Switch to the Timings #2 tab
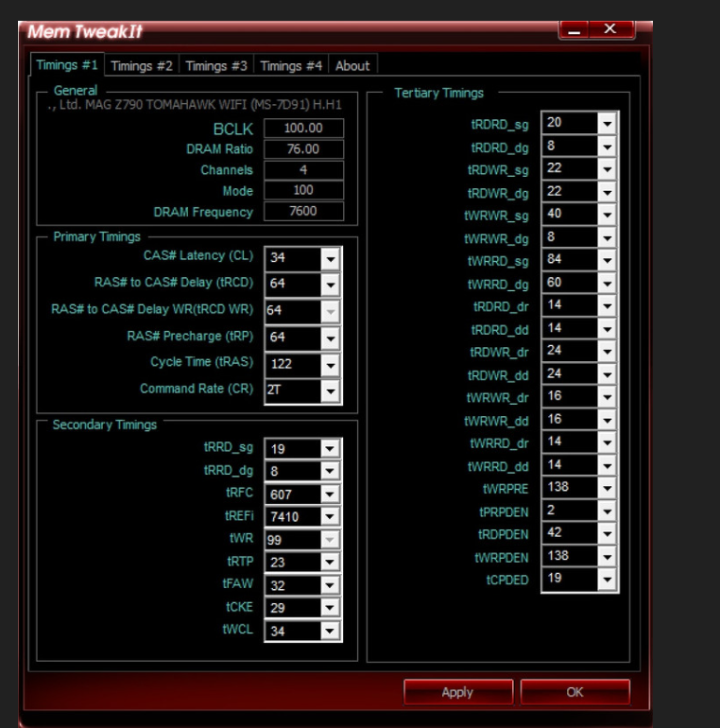The width and height of the screenshot is (720, 728). [x=142, y=66]
